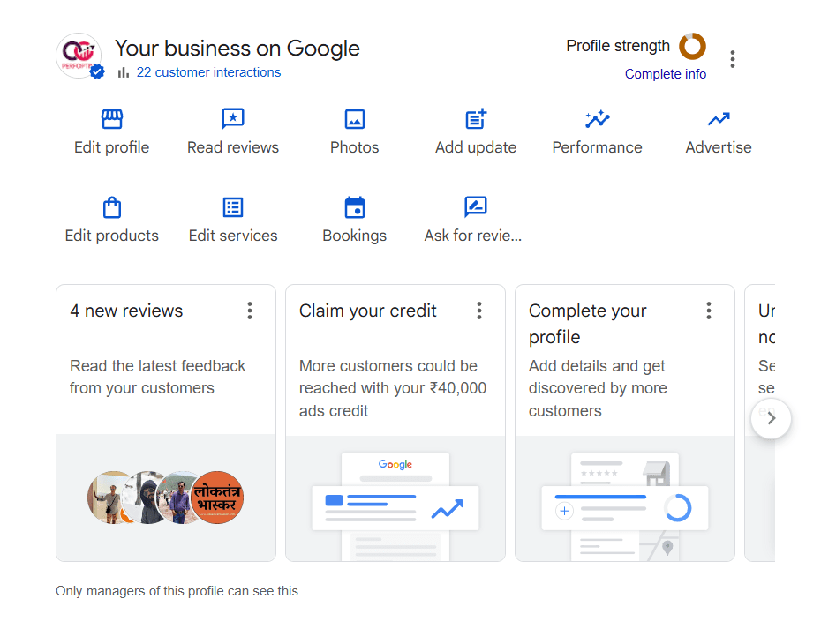Click the Advertise label

pyautogui.click(x=719, y=147)
